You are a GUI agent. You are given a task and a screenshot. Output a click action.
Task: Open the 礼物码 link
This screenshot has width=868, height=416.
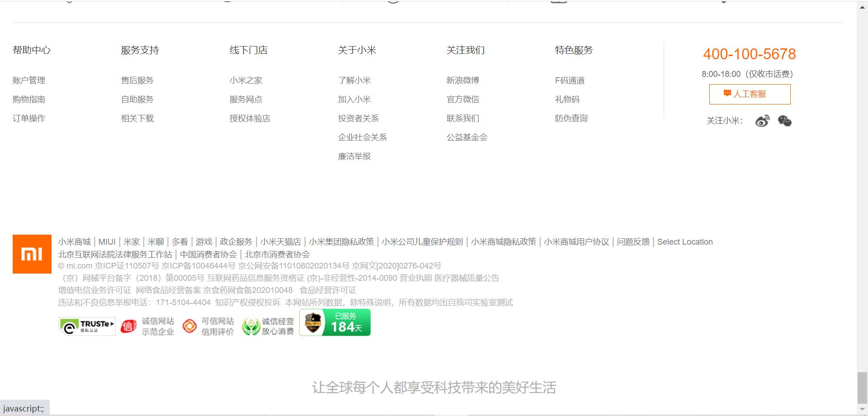pos(567,99)
